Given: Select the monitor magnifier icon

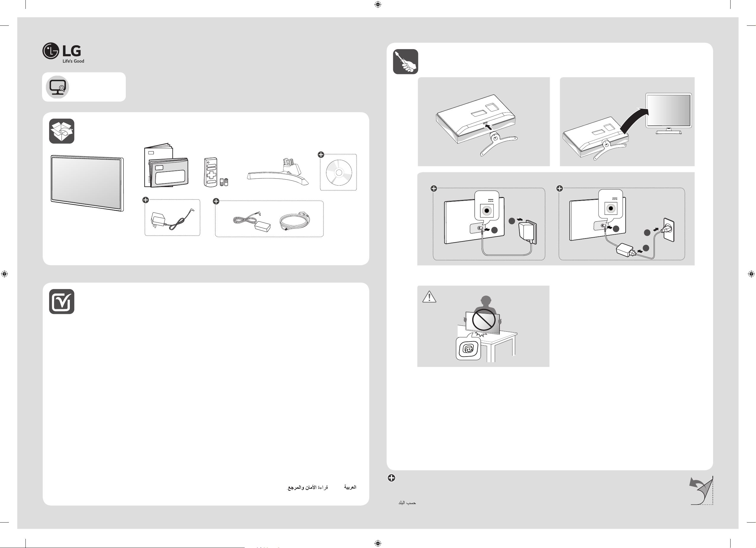Looking at the screenshot, I should [x=57, y=87].
